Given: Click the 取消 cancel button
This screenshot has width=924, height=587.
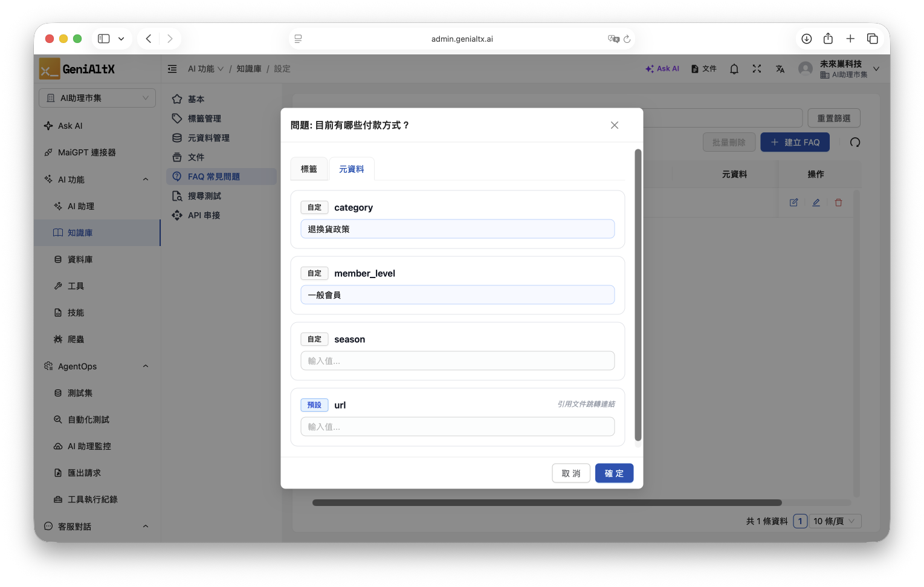Looking at the screenshot, I should tap(570, 473).
